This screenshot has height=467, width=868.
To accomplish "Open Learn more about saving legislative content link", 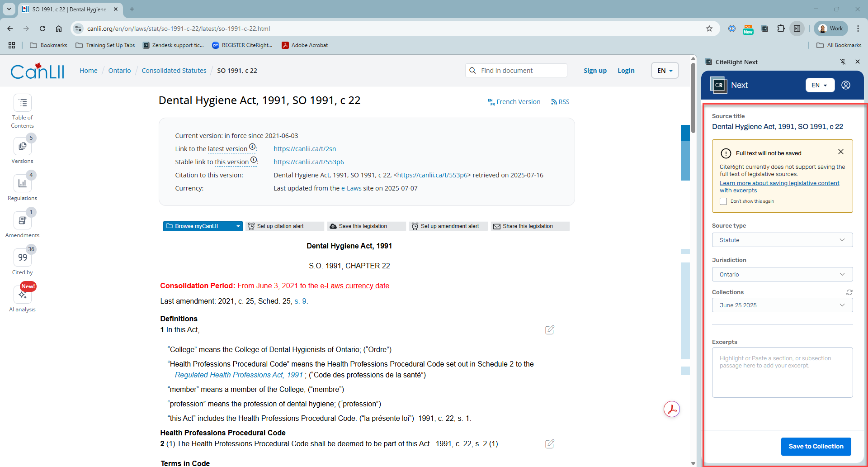I will [779, 186].
